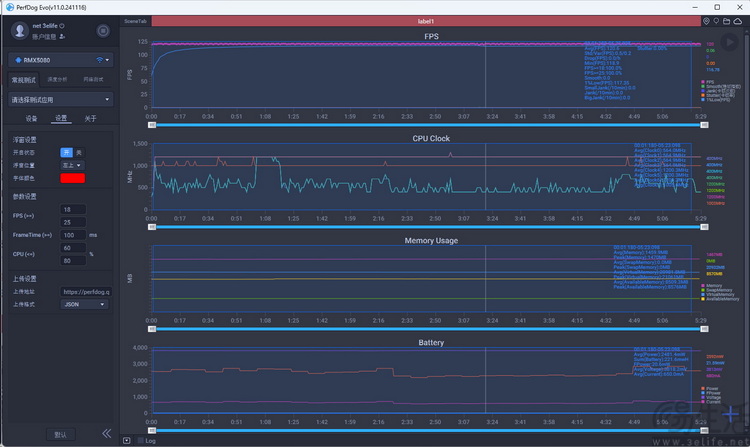
Task: Open the saved records folder icon
Action: pyautogui.click(x=727, y=21)
